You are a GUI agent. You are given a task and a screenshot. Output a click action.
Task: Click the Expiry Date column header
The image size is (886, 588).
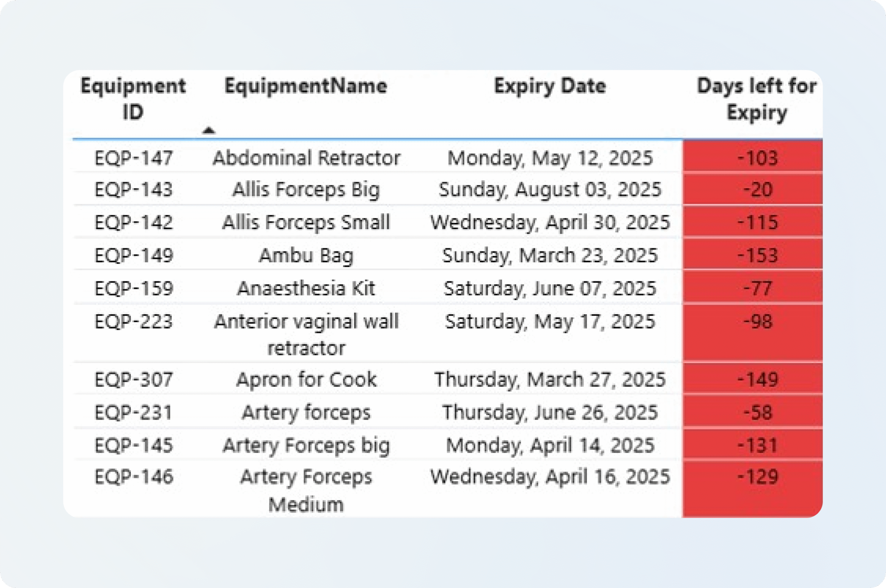click(550, 86)
